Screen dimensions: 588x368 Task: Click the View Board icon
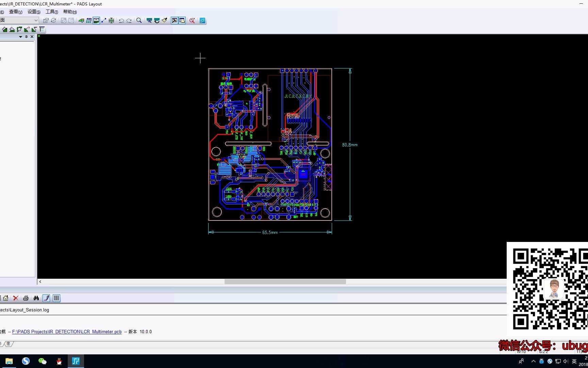(149, 20)
